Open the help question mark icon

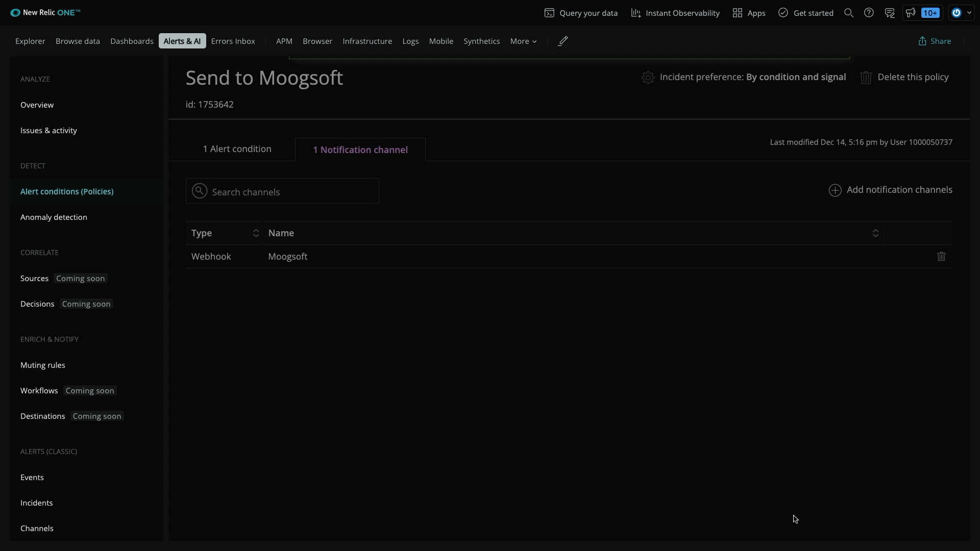(x=869, y=13)
